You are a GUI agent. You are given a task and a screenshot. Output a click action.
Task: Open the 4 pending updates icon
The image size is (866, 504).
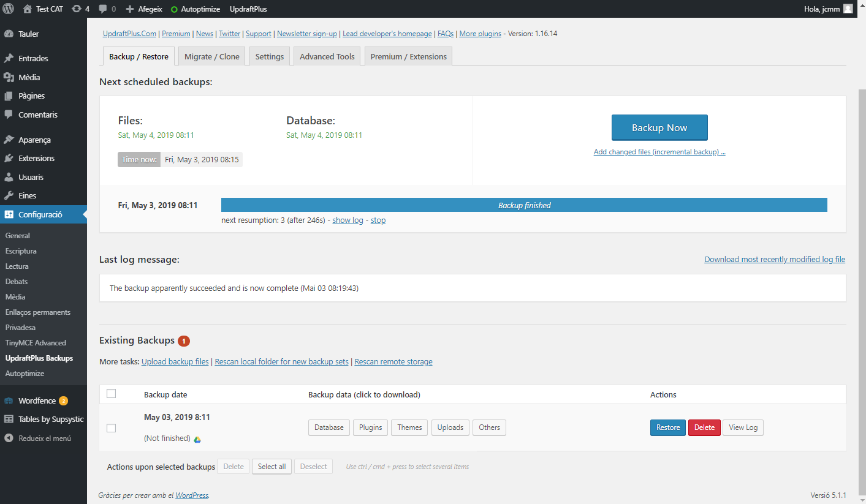click(80, 9)
